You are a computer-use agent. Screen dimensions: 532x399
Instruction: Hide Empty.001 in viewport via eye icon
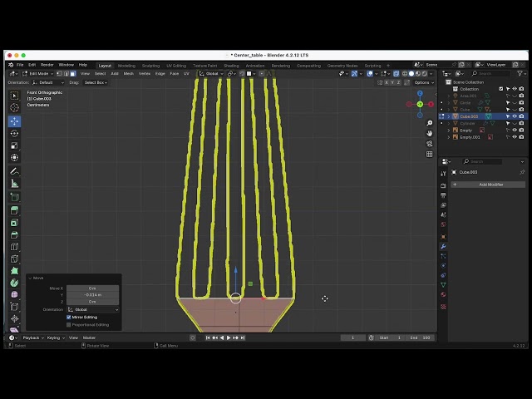click(515, 137)
